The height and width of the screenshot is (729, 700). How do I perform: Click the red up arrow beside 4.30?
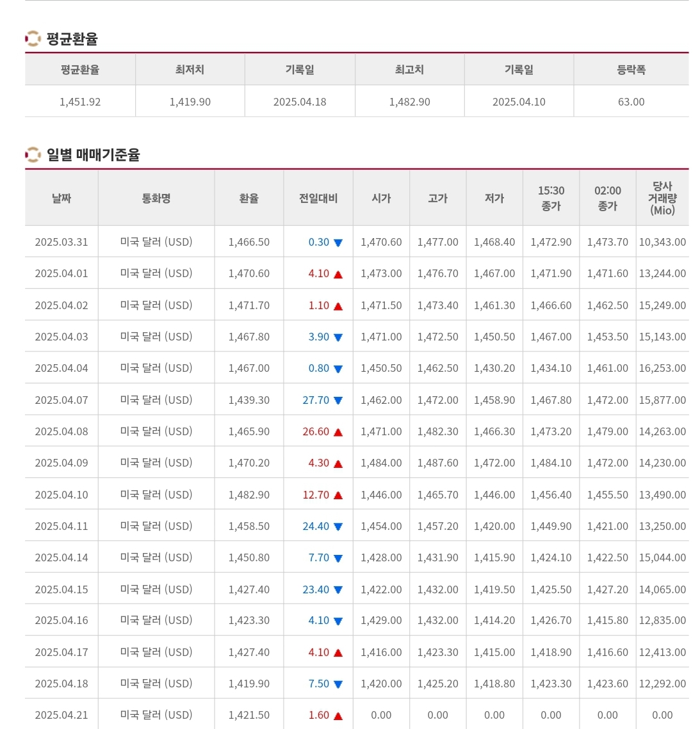point(338,464)
